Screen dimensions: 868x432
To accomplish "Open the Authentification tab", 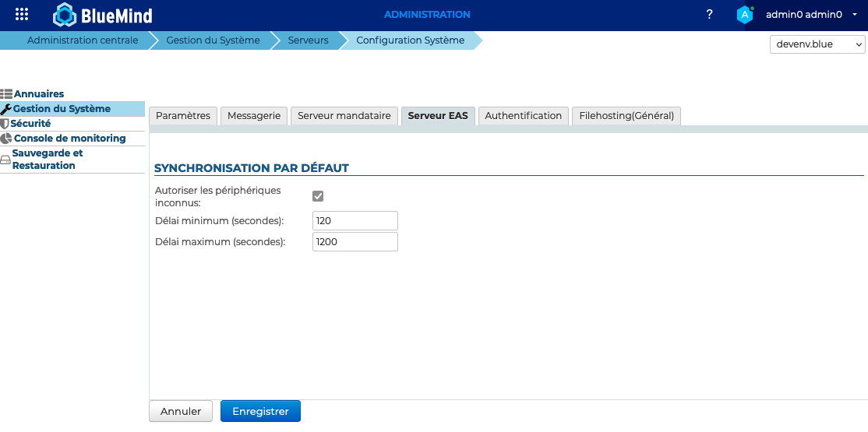I will (523, 116).
